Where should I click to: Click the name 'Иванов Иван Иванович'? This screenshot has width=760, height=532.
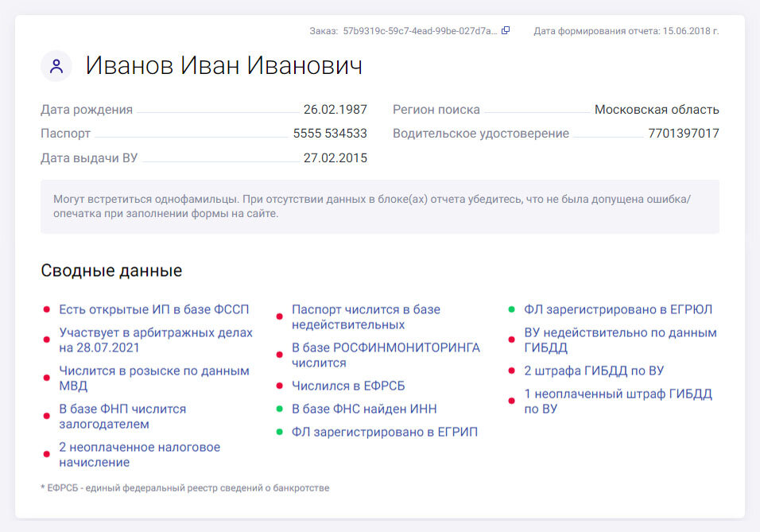224,65
